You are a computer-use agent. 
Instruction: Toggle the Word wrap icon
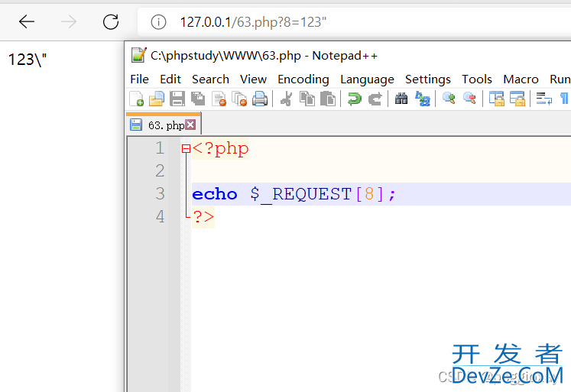click(544, 99)
